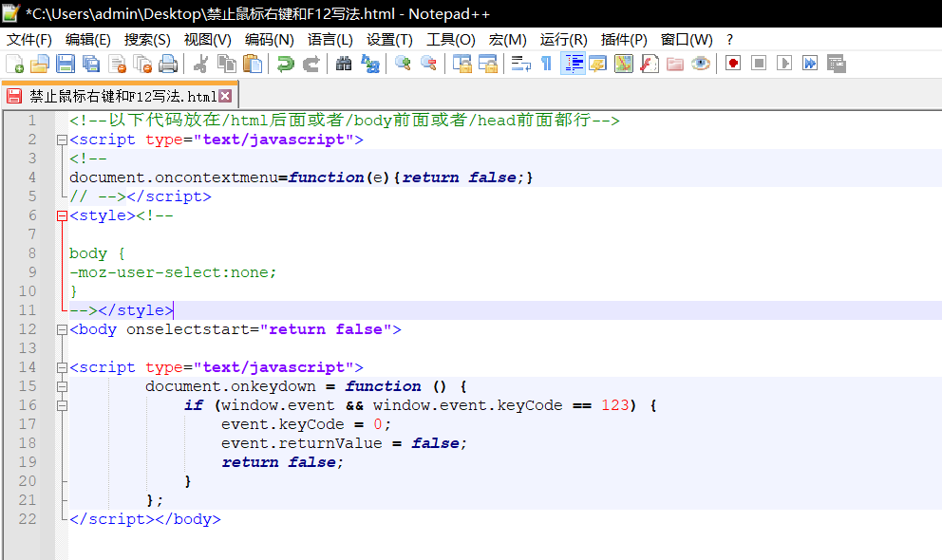This screenshot has height=560, width=942.
Task: Toggle synchronized vertical scrolling
Action: tap(462, 64)
